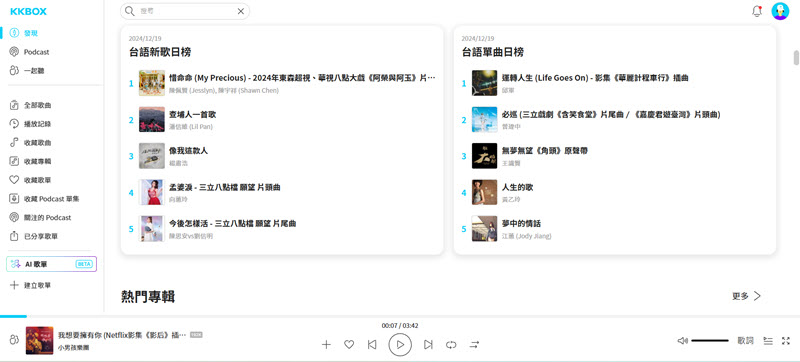Select song 運轉人生 (Life Goes On)

[595, 78]
